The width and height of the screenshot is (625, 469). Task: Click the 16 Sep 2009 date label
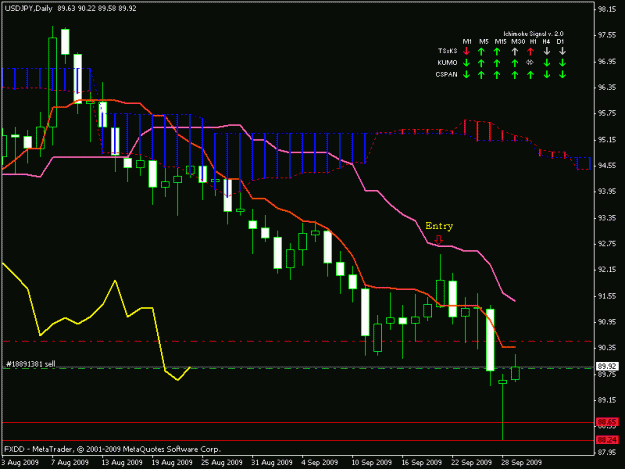click(422, 462)
